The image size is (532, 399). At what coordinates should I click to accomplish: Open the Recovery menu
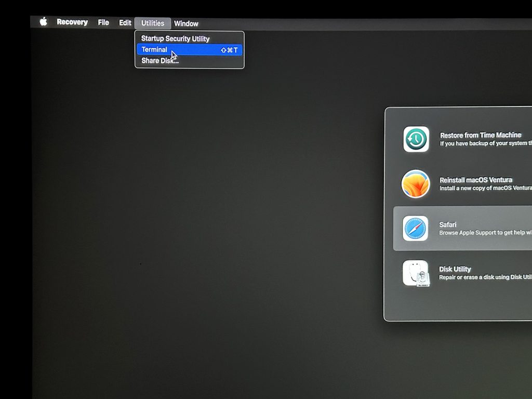tap(72, 22)
